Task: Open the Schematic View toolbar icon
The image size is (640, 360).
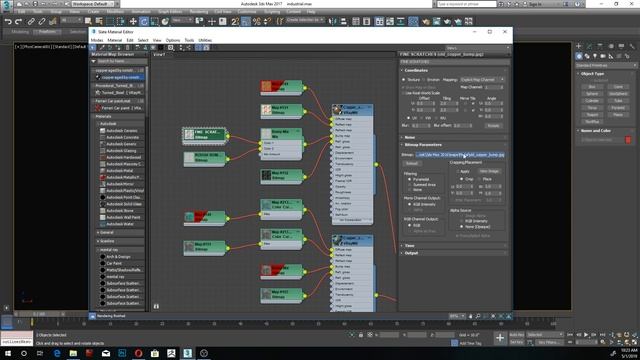Action: [x=400, y=21]
